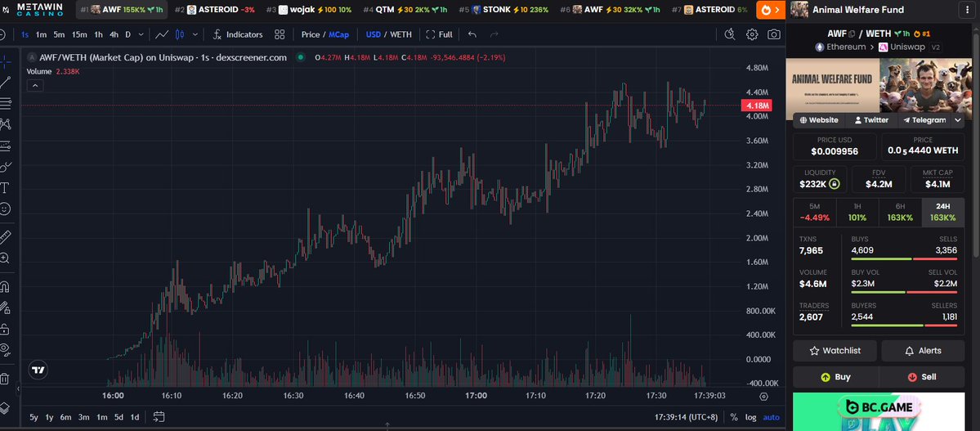Open the Twitter link
The image size is (980, 431).
coord(871,120)
